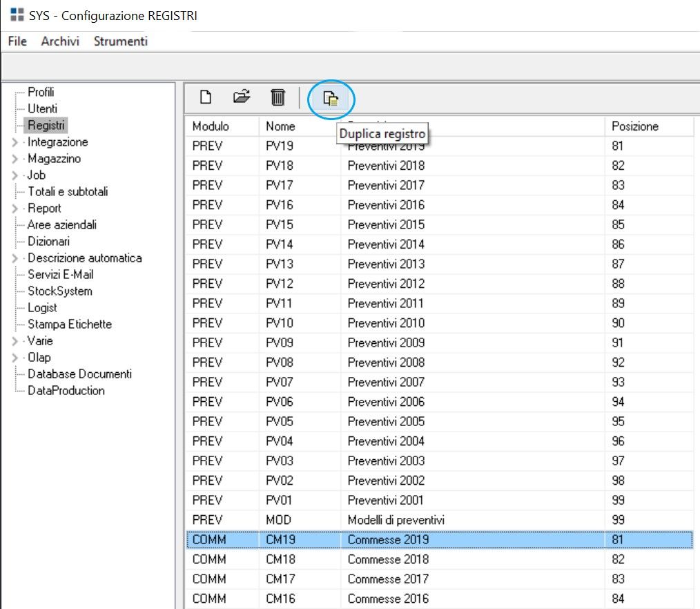Click the PV16 name cell
This screenshot has height=609, width=700.
tap(280, 205)
